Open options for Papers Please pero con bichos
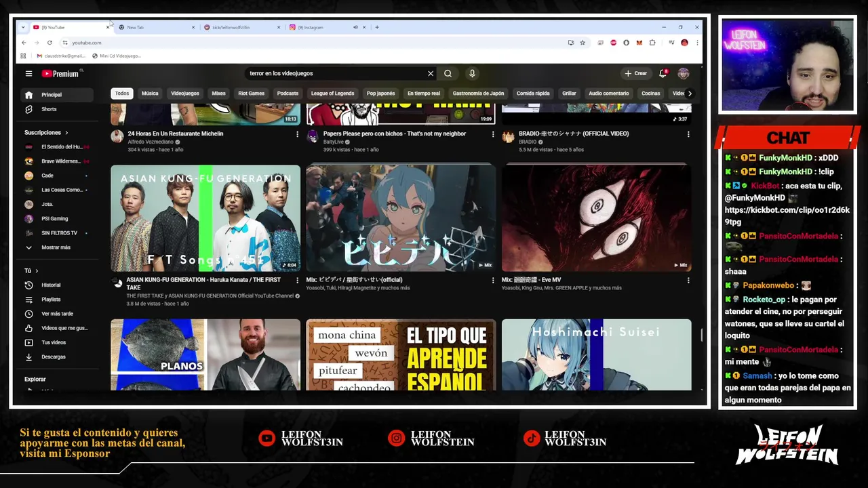The image size is (868, 488). pyautogui.click(x=493, y=134)
